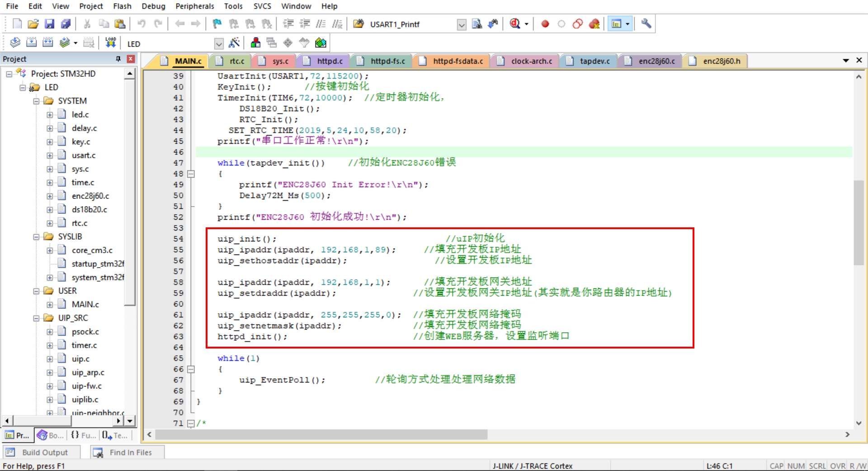Insert a breakpoint with the red dot icon

click(x=545, y=24)
